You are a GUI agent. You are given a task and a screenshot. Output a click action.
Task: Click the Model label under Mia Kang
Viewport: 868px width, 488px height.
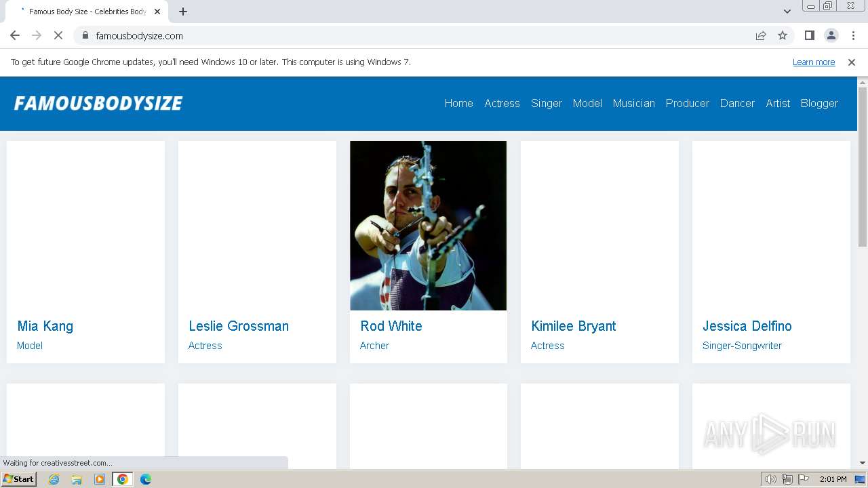coord(30,346)
